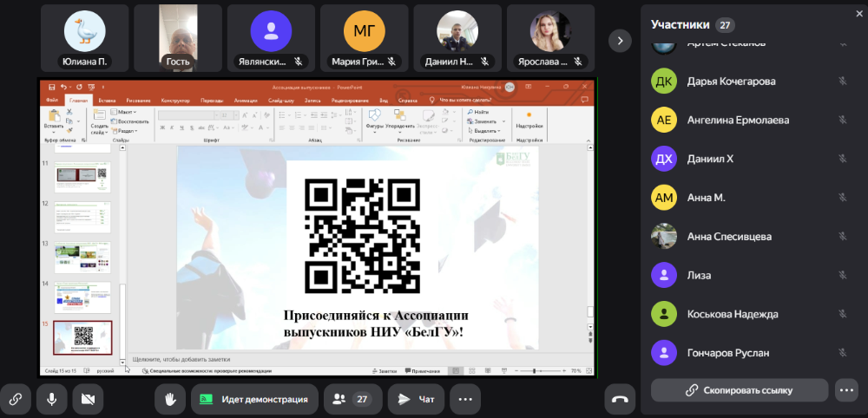Switch to Переходы ribbon tab
Screen dimensions: 868x418
[x=212, y=101]
